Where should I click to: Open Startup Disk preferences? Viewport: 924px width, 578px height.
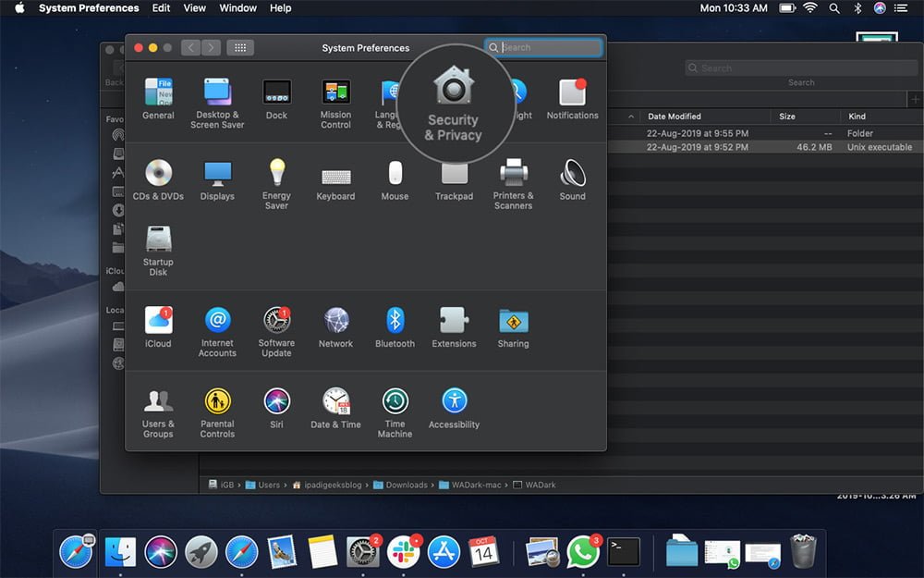coord(158,250)
